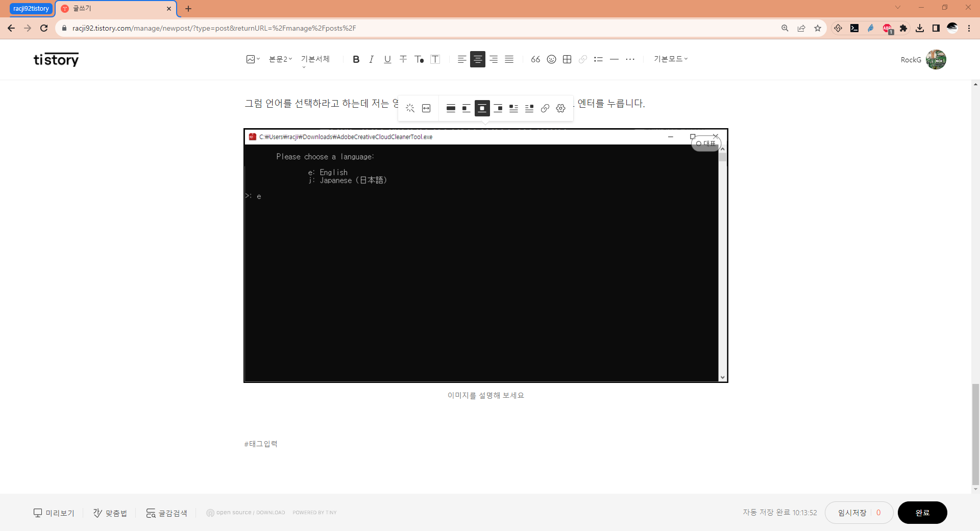
Task: Insert a horizontal divider line
Action: (x=615, y=59)
